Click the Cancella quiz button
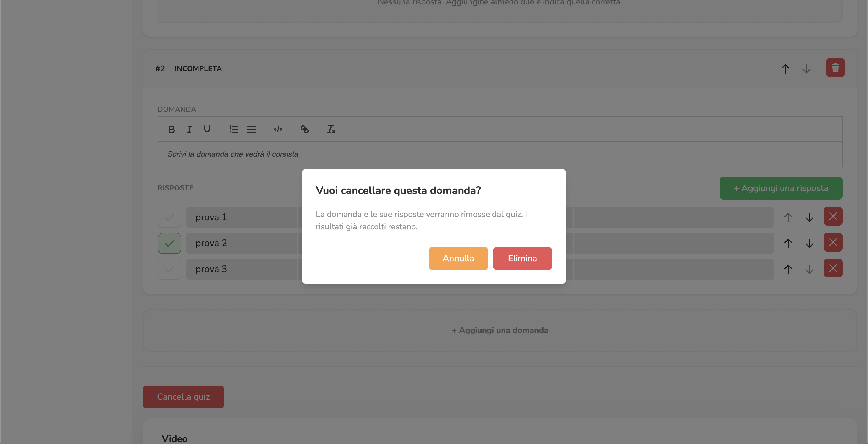This screenshot has width=868, height=444. [183, 397]
